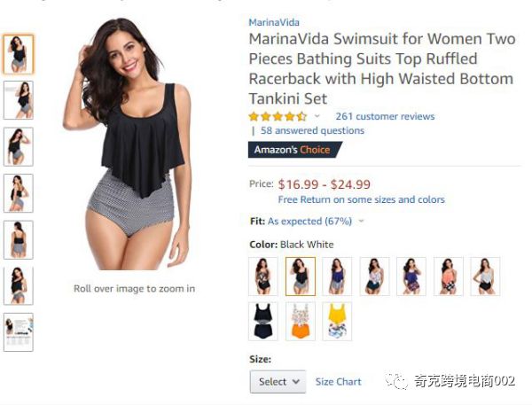Expand the star rating breakdown arrow
The image size is (532, 405).
[317, 116]
